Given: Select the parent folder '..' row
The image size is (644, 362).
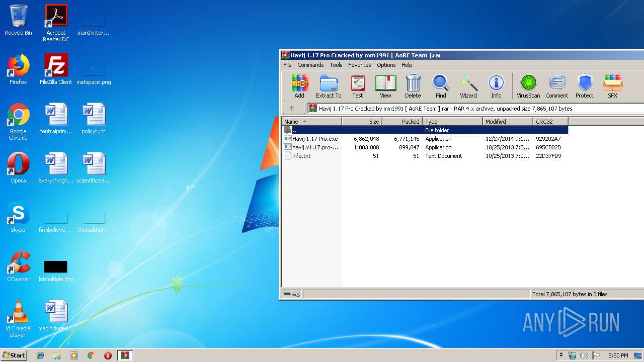Looking at the screenshot, I should coord(425,130).
